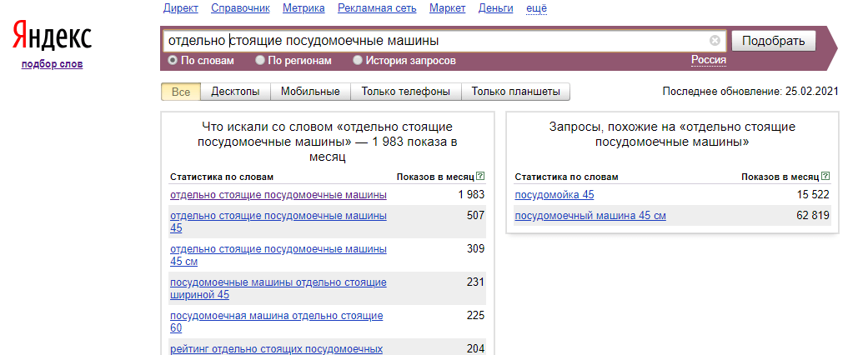Click the left Статистика по словам header
This screenshot has width=868, height=355.
pos(222,177)
